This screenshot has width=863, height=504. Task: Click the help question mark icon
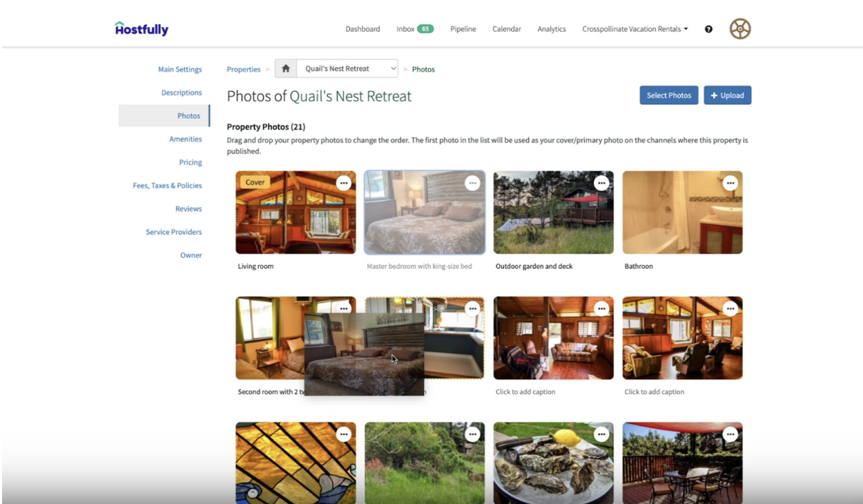[708, 29]
